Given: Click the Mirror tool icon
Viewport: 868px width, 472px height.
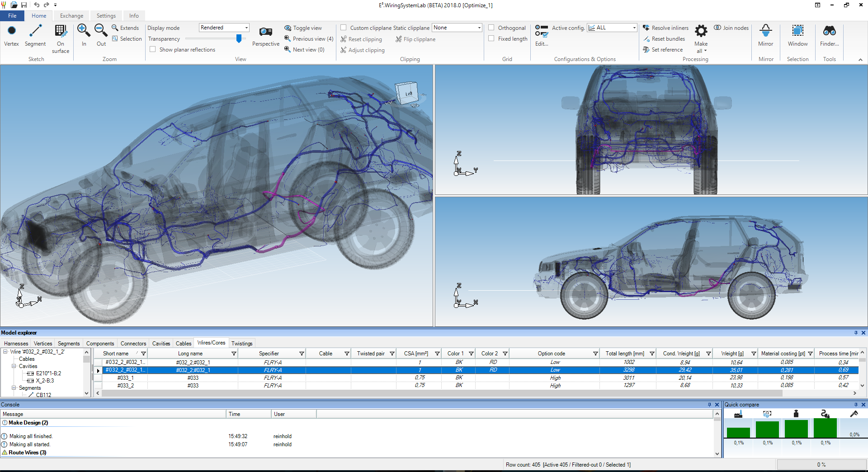Looking at the screenshot, I should coord(765,31).
